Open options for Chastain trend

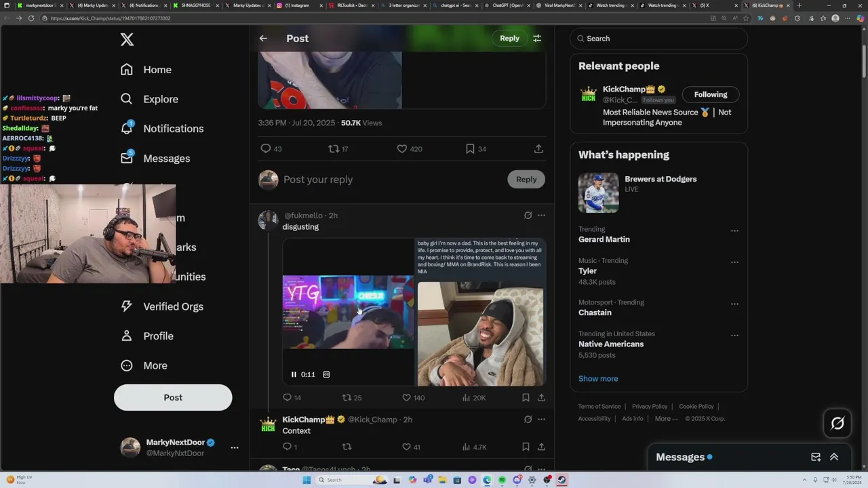[734, 304]
